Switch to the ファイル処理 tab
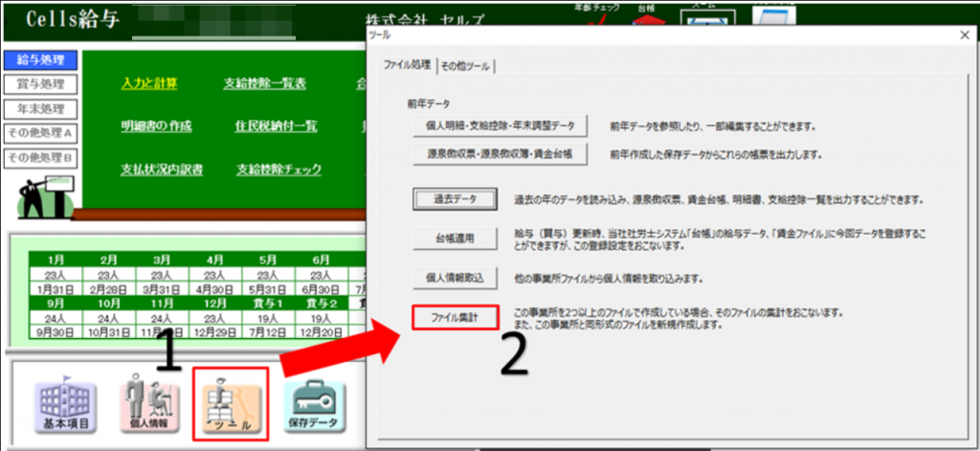 pyautogui.click(x=407, y=65)
